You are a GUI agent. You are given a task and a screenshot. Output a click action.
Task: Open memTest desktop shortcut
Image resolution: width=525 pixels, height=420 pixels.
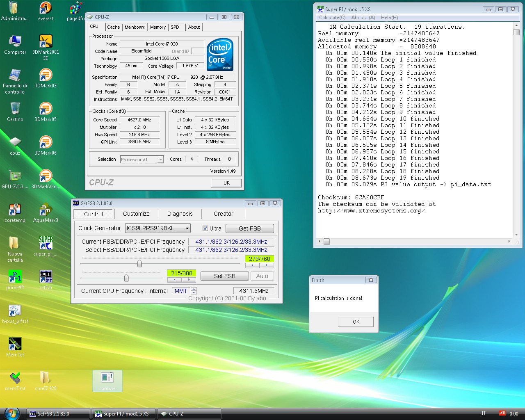point(15,381)
